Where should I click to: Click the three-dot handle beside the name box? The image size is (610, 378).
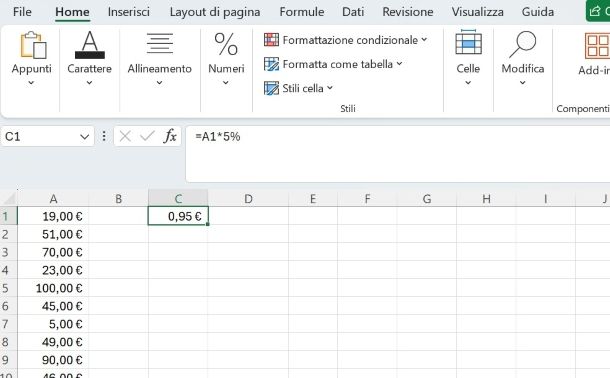pyautogui.click(x=104, y=136)
